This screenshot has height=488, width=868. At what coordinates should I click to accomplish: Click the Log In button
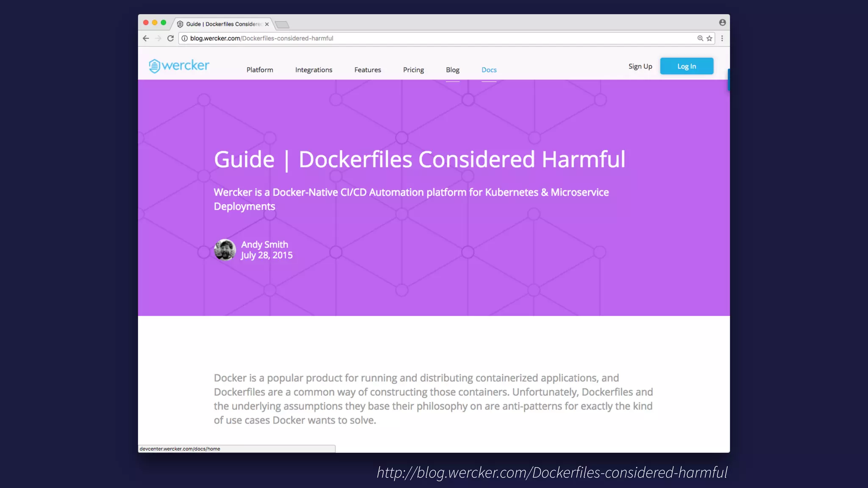[687, 66]
